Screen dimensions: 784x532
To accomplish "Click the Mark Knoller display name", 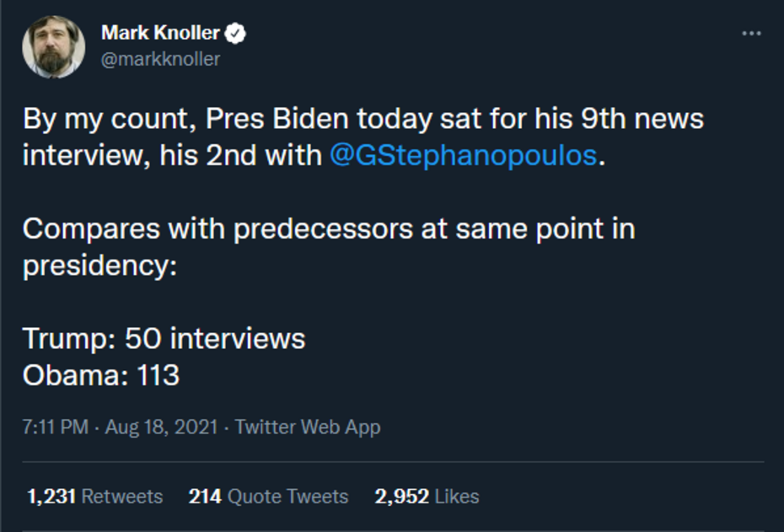I will pyautogui.click(x=160, y=34).
